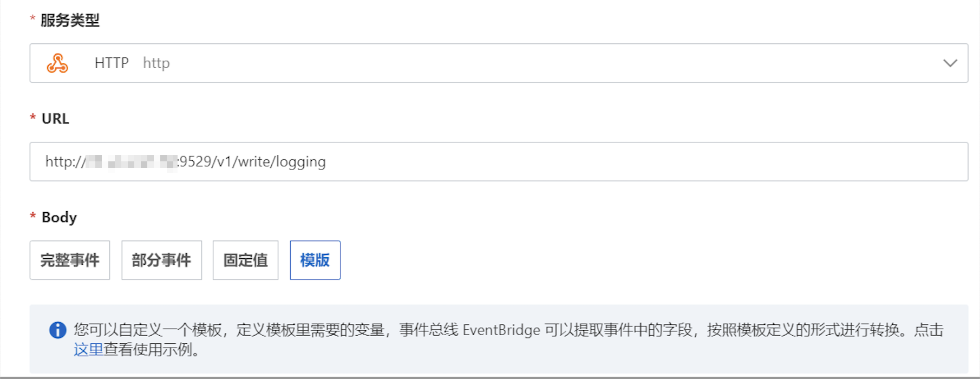Click the blue info circle icon
The height and width of the screenshot is (379, 980).
tap(57, 330)
